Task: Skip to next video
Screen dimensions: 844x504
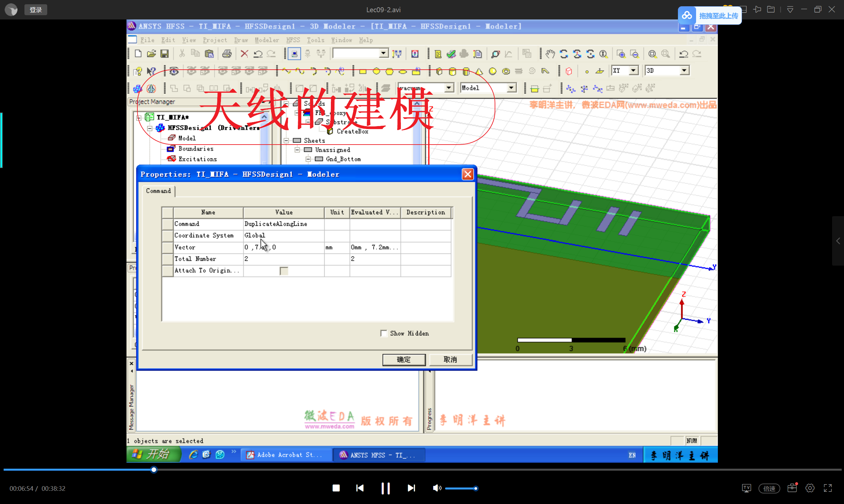Action: tap(411, 488)
